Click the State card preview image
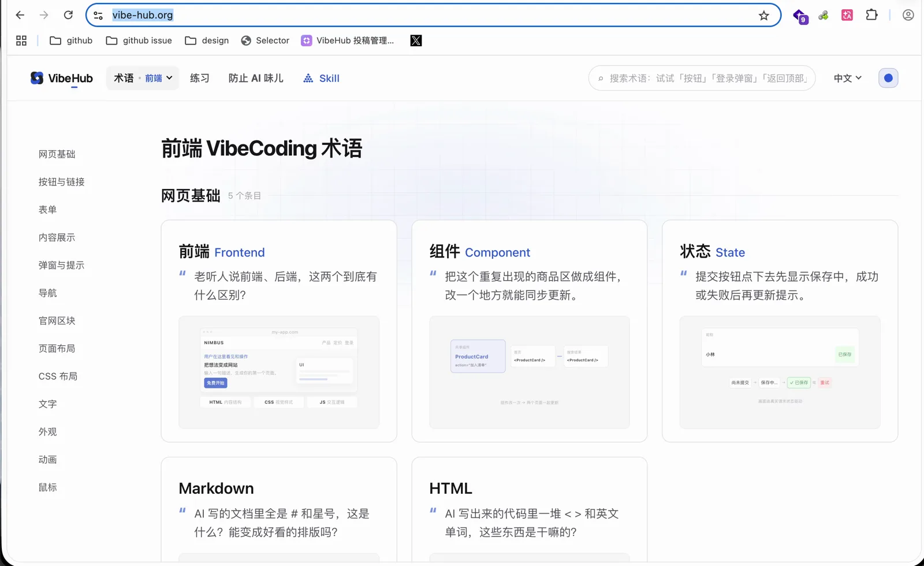This screenshot has width=924, height=566. [x=780, y=372]
